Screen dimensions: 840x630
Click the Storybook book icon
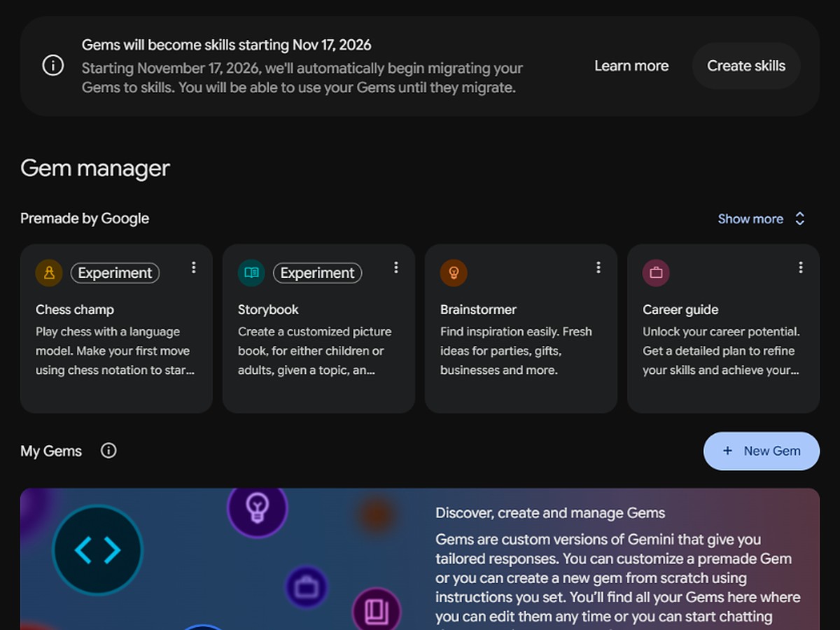click(x=251, y=273)
